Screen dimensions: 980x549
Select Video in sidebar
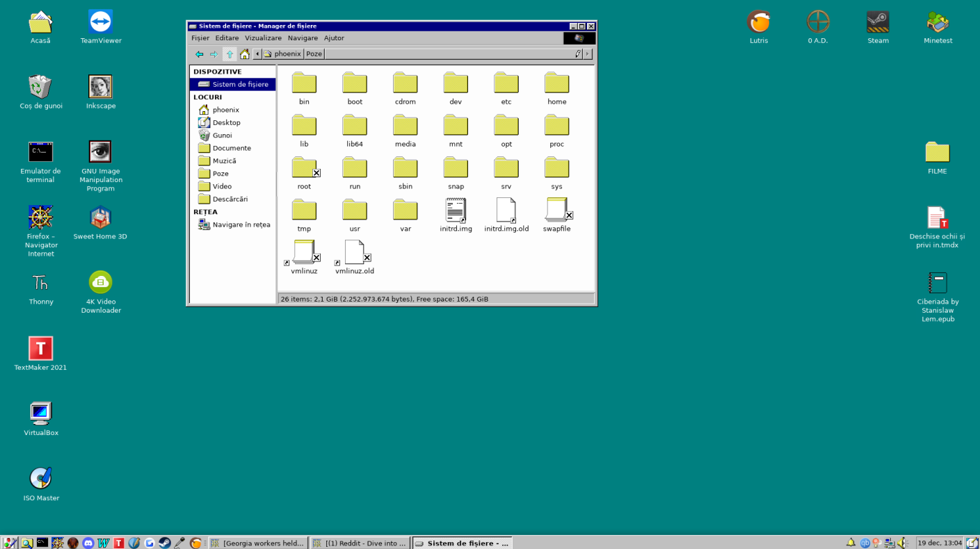(x=233, y=186)
